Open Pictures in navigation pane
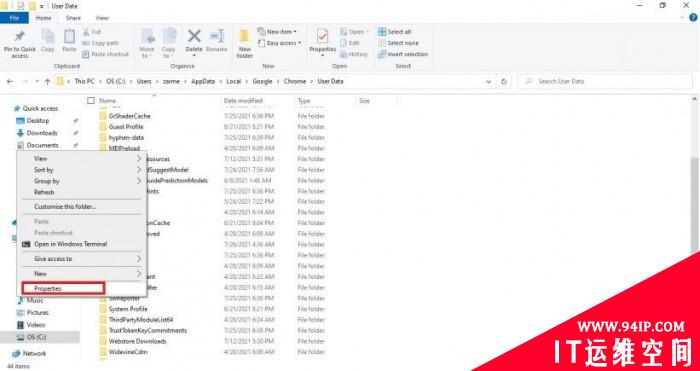700x371 pixels. pos(33,313)
